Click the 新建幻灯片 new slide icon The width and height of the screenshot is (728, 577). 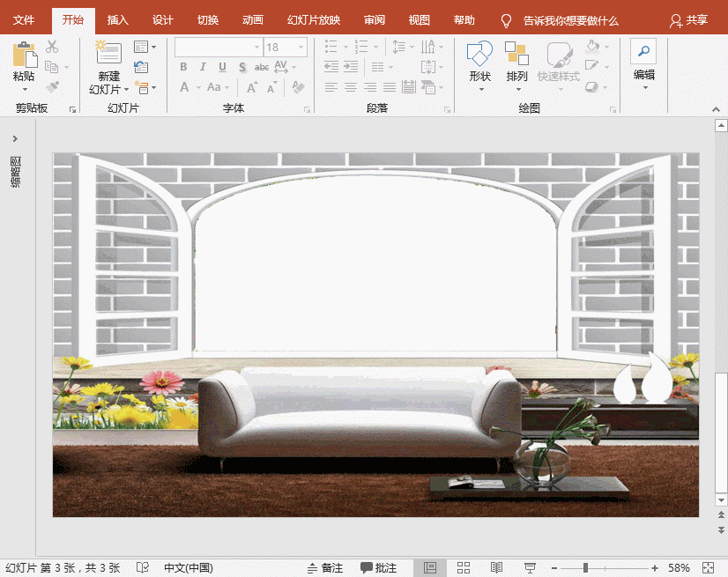coord(108,52)
